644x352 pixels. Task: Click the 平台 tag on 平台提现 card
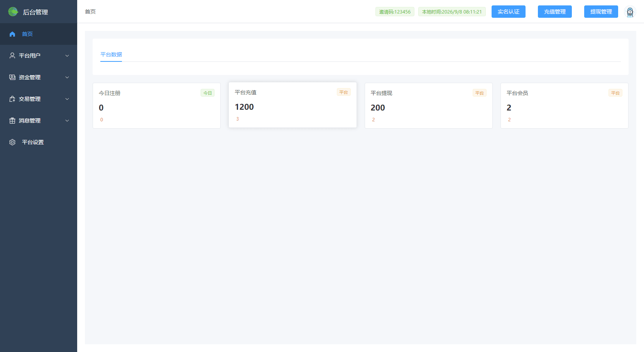[480, 93]
